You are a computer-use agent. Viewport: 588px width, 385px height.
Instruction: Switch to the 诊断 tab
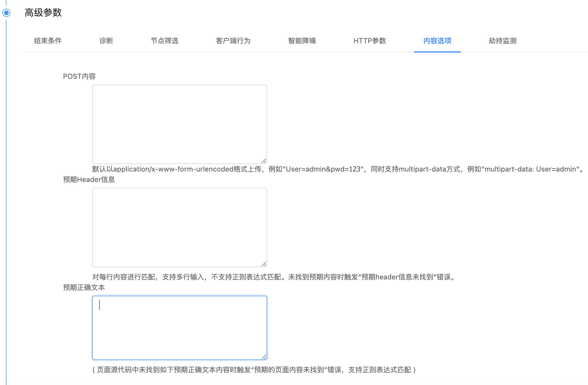point(106,41)
